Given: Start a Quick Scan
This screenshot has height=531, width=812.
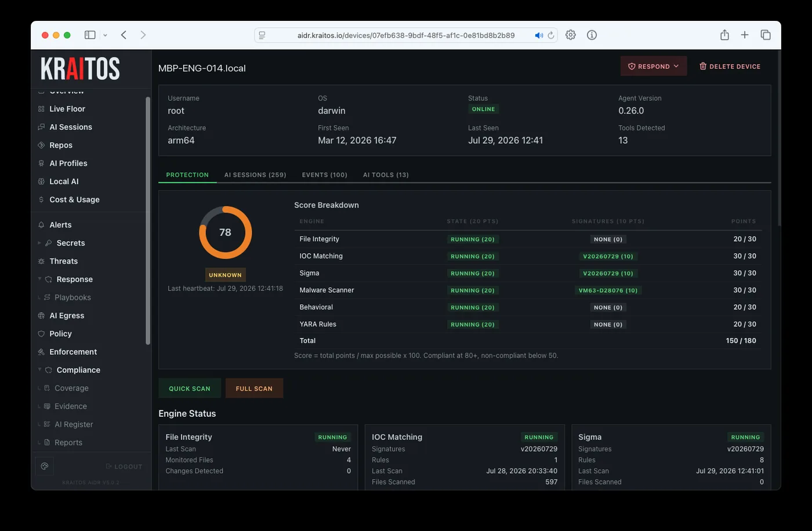Looking at the screenshot, I should tap(190, 388).
